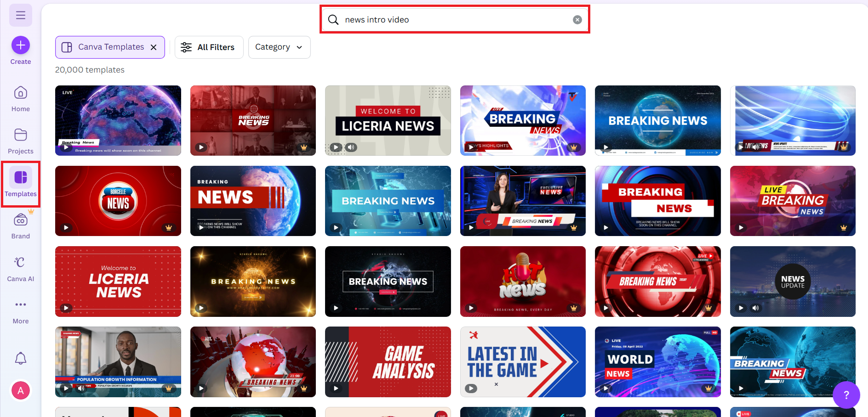Screen dimensions: 868x417
Task: Open the Breaking News Today red globe template
Action: coord(658,282)
